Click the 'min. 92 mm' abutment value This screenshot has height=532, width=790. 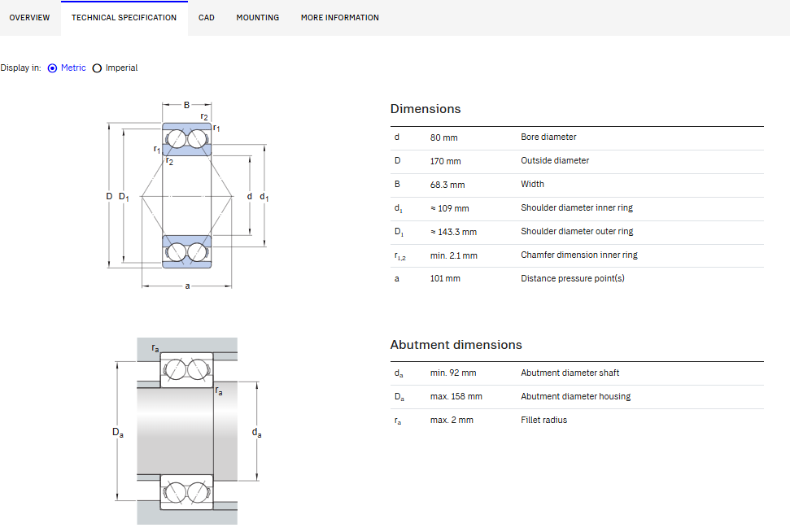pyautogui.click(x=453, y=373)
